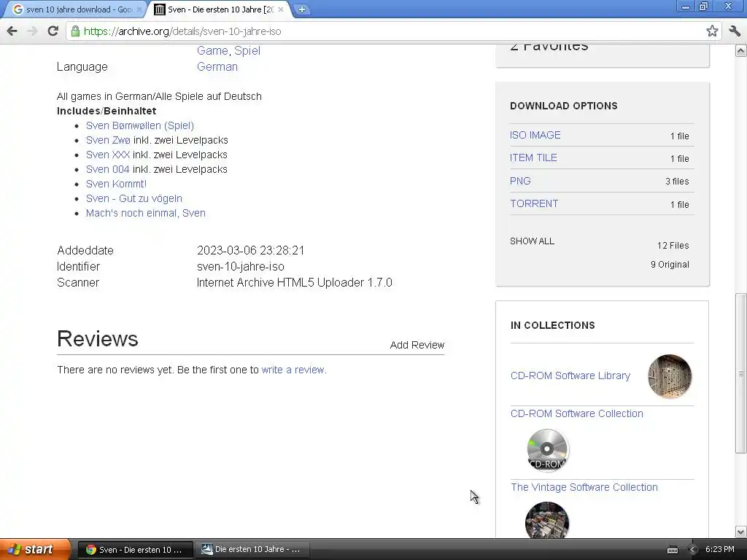Go back with the browser back arrow
Viewport: 747px width, 560px height.
pos(12,31)
